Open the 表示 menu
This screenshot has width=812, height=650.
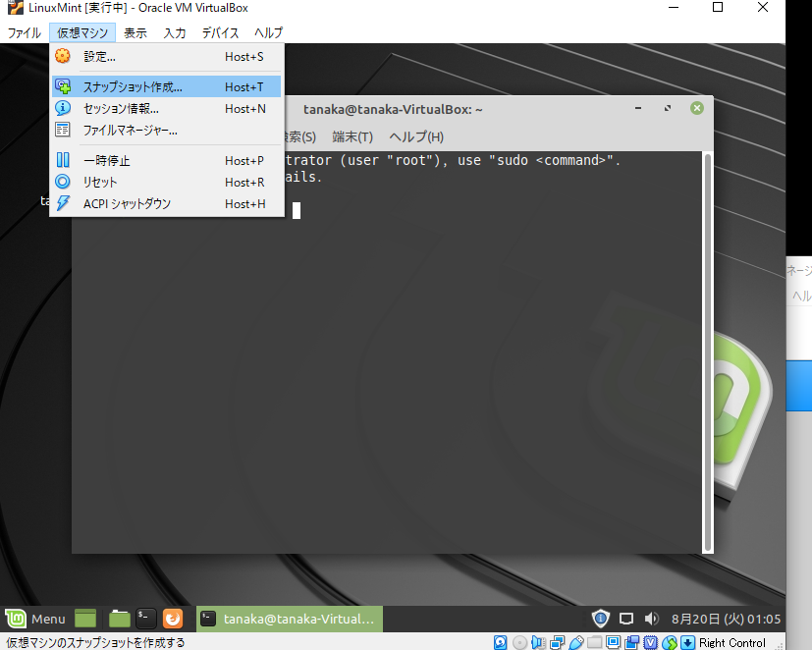[x=135, y=32]
